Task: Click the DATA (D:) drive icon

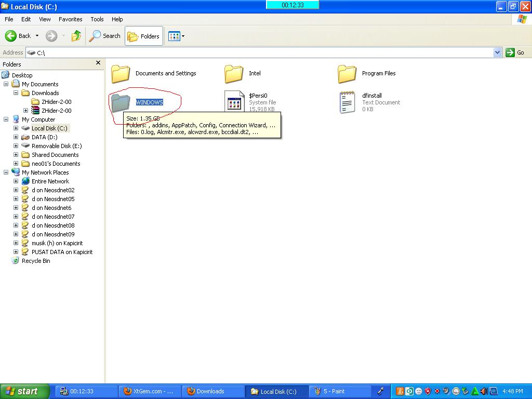Action: tap(25, 137)
